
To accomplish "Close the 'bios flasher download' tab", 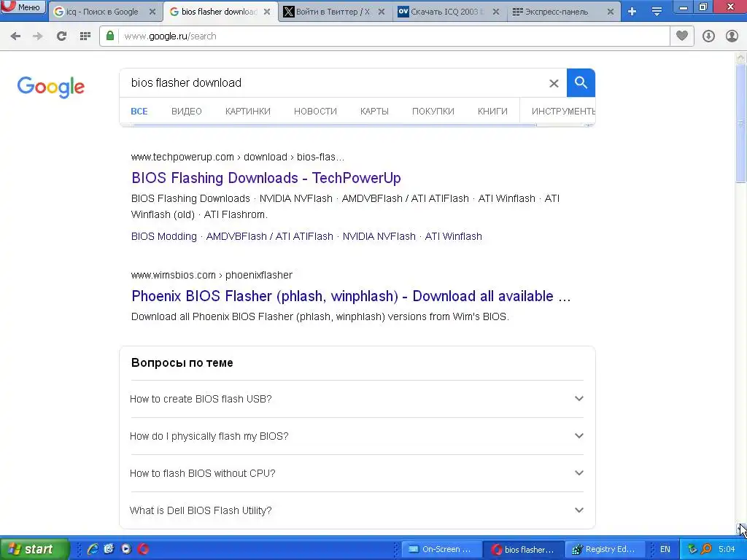I will (x=267, y=12).
